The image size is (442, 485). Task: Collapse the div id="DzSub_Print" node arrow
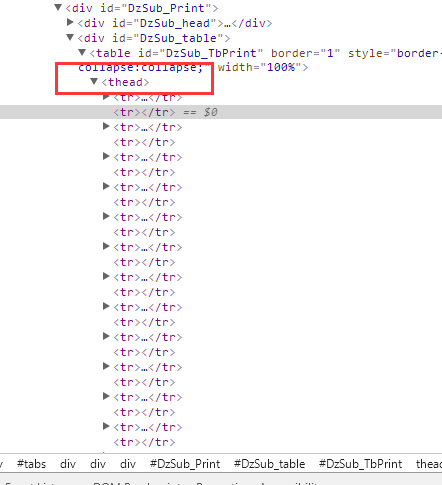58,7
